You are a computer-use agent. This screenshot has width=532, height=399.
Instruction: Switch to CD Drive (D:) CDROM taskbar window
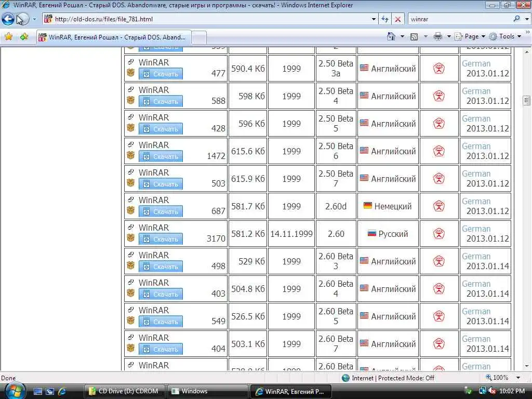click(125, 391)
